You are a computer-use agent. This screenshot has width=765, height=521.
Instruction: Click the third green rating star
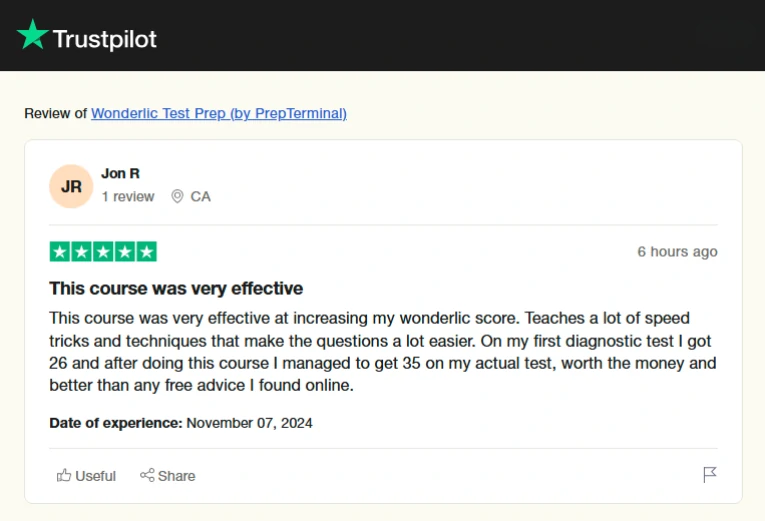tap(103, 252)
